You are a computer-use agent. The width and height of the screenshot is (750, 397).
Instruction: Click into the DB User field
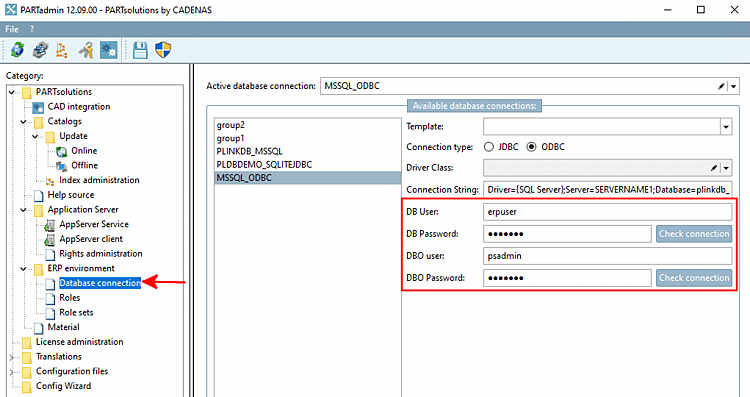(607, 212)
